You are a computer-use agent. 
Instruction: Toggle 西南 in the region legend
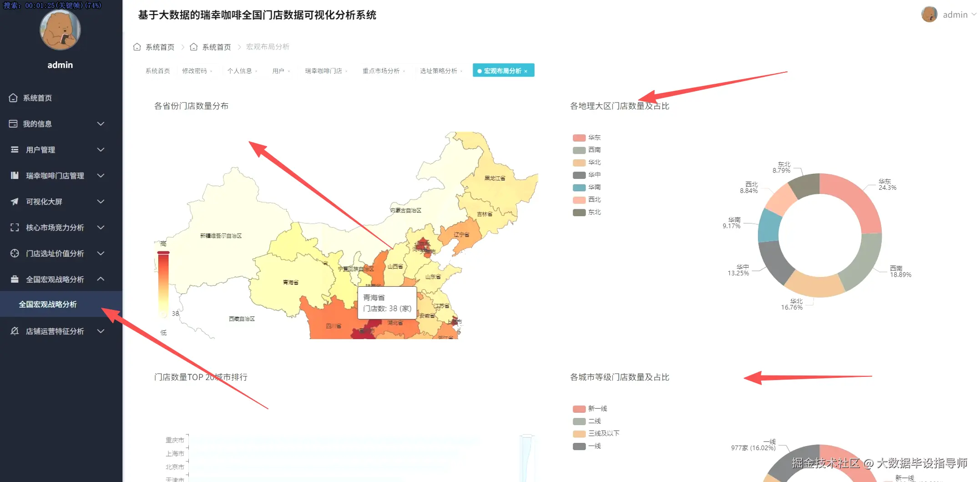coord(587,150)
